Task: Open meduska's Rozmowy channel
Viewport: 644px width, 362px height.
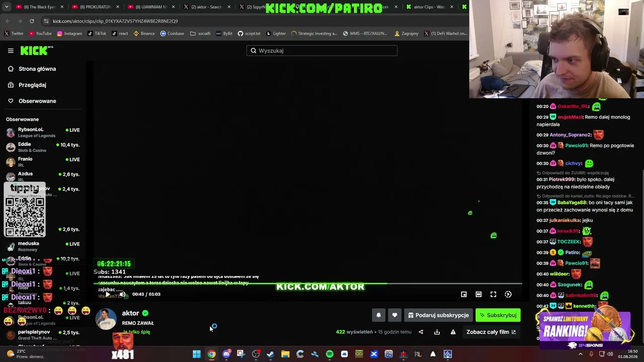Action: click(x=43, y=246)
